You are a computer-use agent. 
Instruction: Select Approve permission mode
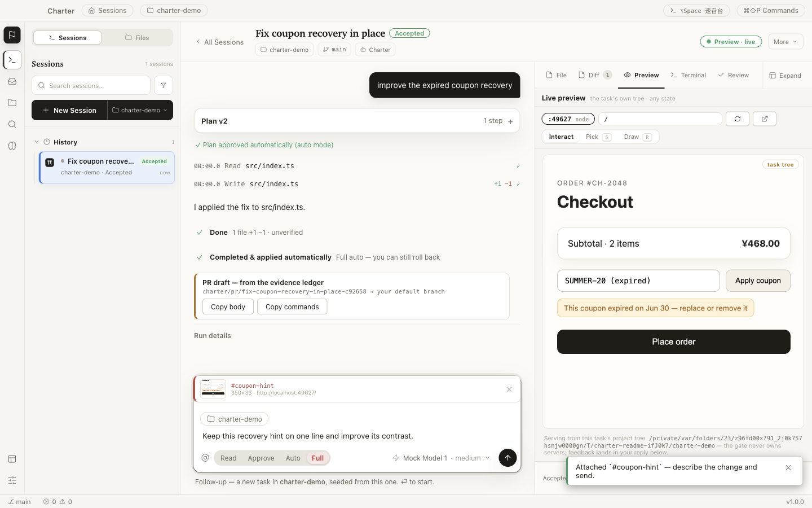click(x=261, y=458)
